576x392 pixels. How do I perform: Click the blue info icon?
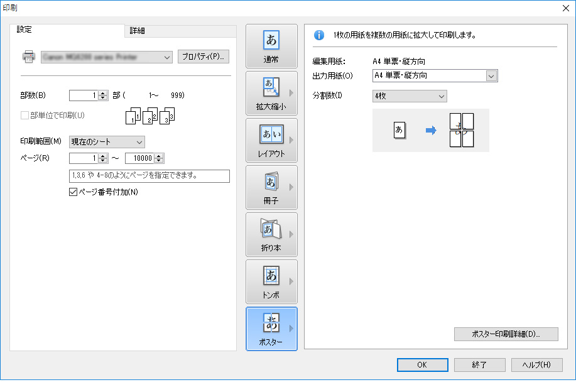pyautogui.click(x=319, y=35)
